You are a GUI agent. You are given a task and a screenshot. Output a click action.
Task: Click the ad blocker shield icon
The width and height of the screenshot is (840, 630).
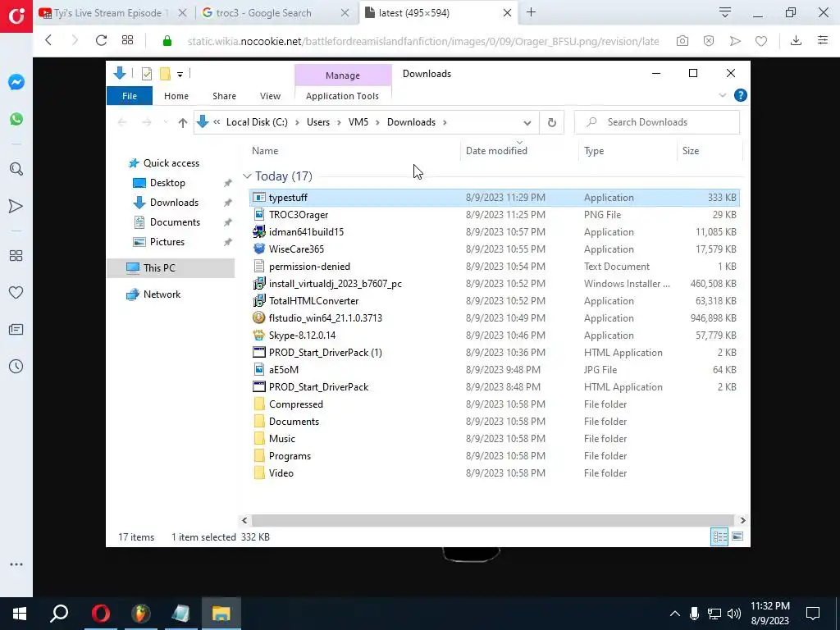point(708,41)
